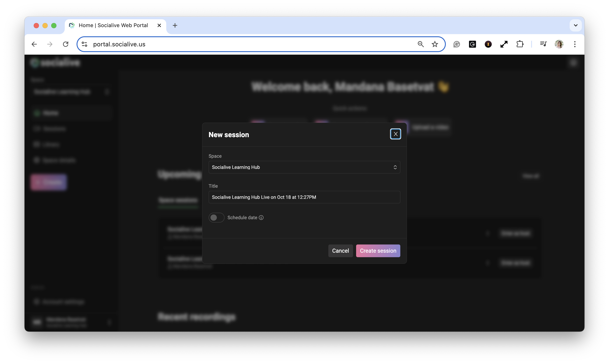Bookmark this page with the star
609x364 pixels.
435,44
